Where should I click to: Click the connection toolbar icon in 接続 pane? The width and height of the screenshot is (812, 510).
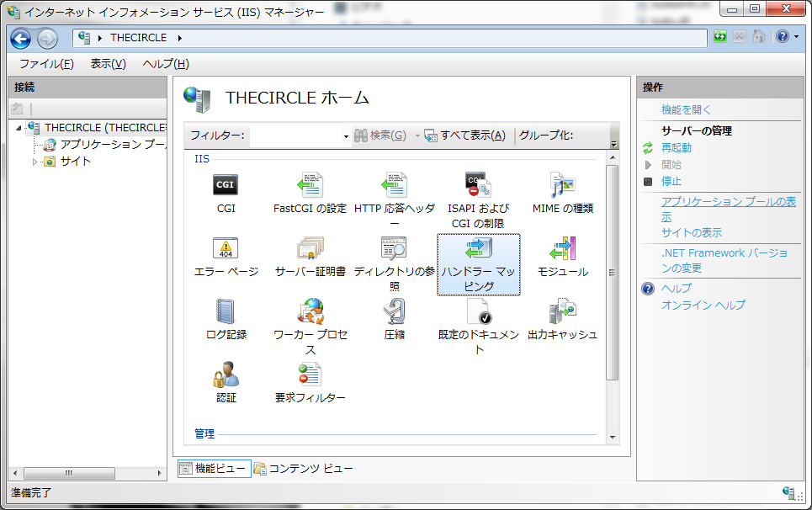17,109
